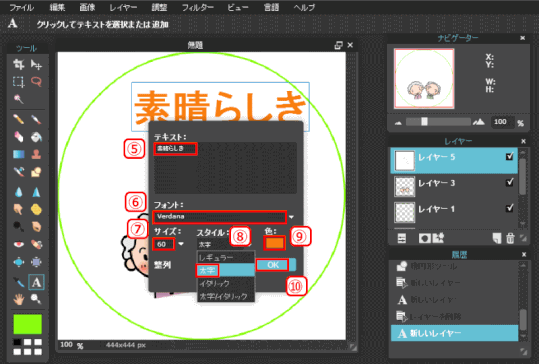Open the ファイル menu

21,8
